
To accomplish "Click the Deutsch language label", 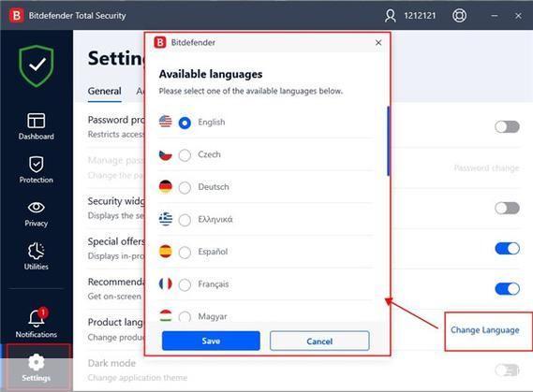I will (214, 187).
